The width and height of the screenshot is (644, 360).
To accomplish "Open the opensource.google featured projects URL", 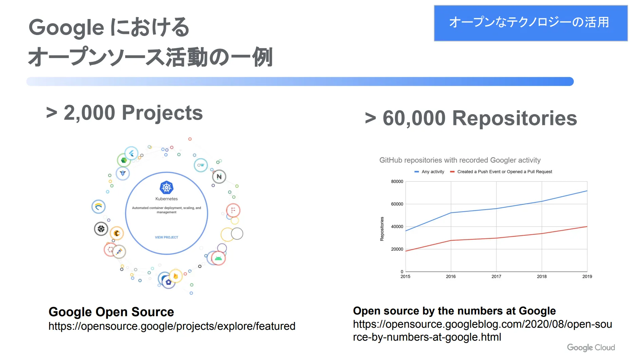I will click(172, 326).
